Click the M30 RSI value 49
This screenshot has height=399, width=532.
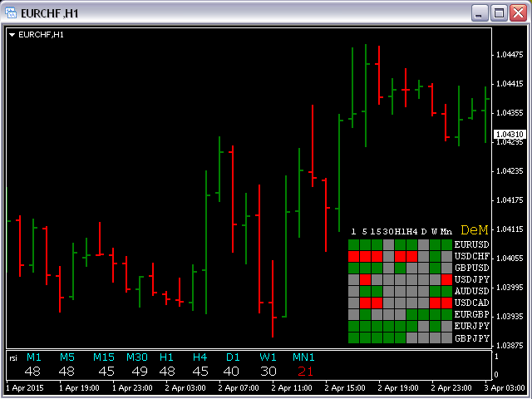click(140, 372)
